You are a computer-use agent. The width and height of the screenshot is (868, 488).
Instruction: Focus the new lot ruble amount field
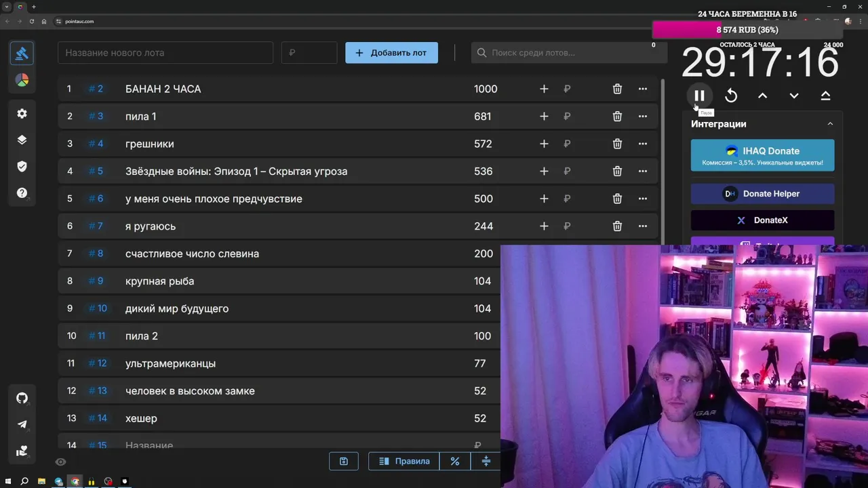point(309,53)
